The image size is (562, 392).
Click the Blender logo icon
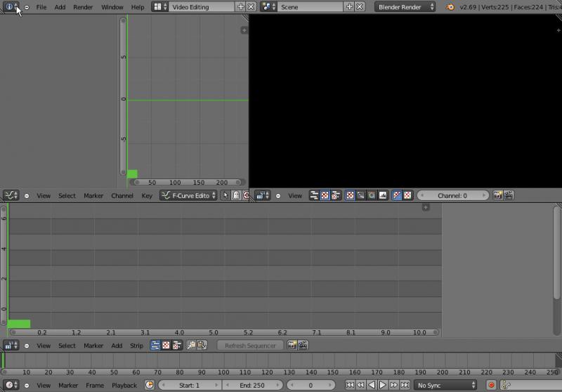[450, 7]
